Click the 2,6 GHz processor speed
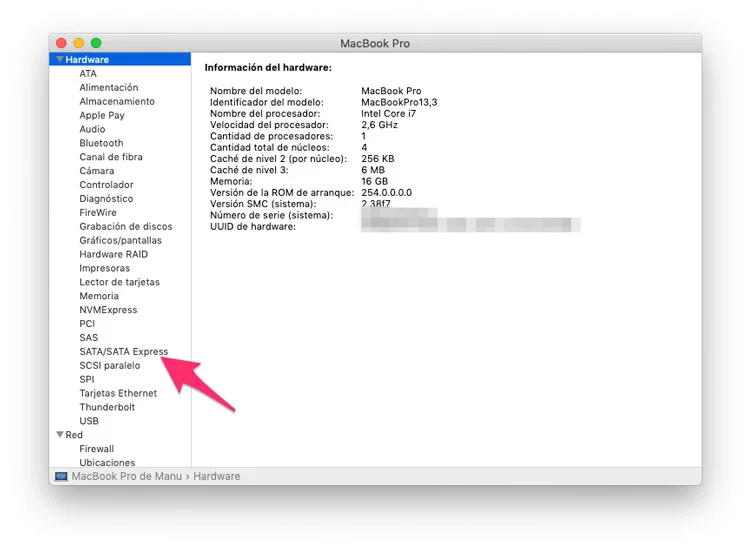 (379, 125)
